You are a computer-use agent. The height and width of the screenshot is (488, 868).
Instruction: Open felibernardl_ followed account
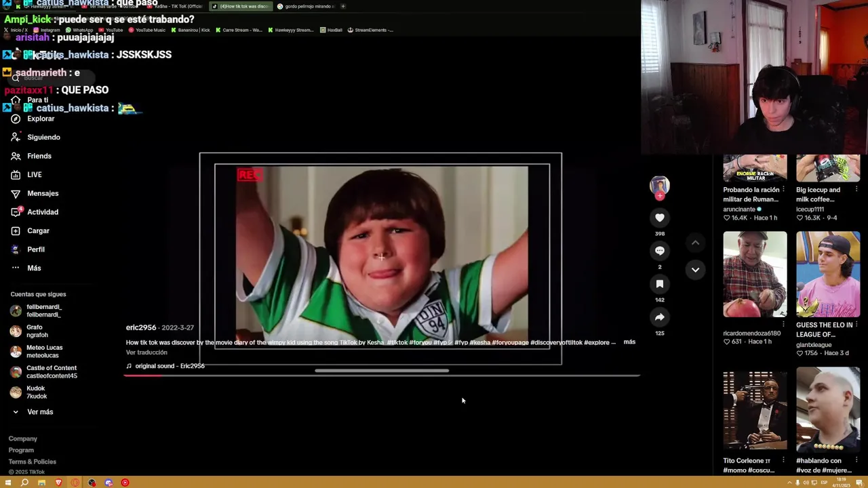pos(36,310)
